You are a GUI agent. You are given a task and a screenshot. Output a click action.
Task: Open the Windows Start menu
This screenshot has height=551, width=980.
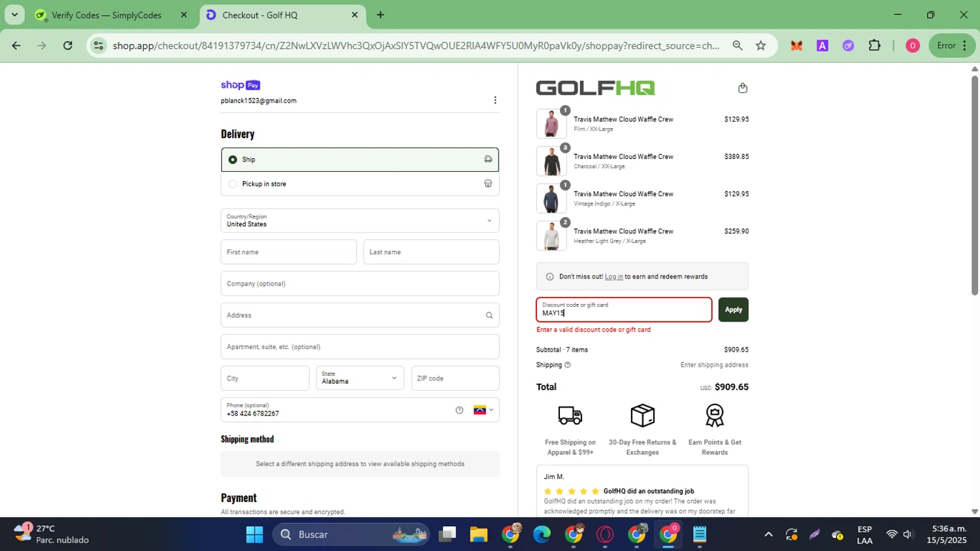254,535
